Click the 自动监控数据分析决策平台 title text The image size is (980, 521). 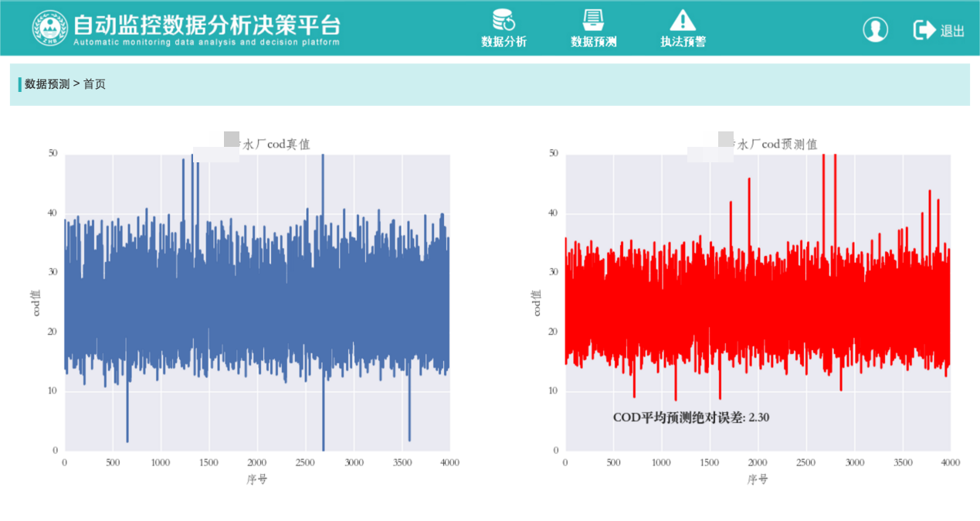tap(206, 23)
